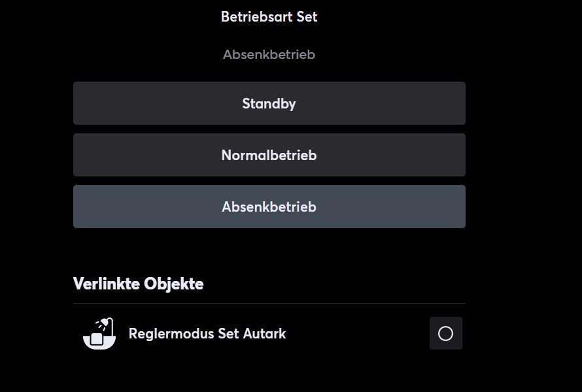This screenshot has height=392, width=582.
Task: Switch to Normalbetrieb mode
Action: coord(269,155)
